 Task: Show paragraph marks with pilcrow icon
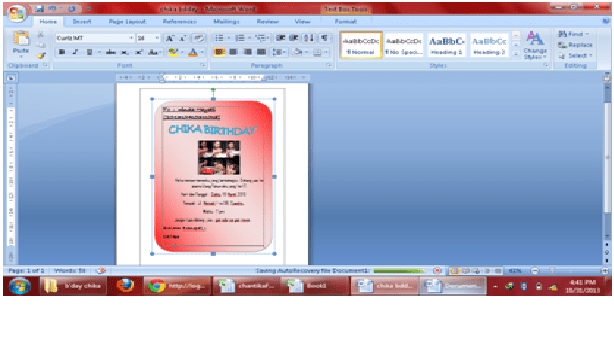point(324,38)
